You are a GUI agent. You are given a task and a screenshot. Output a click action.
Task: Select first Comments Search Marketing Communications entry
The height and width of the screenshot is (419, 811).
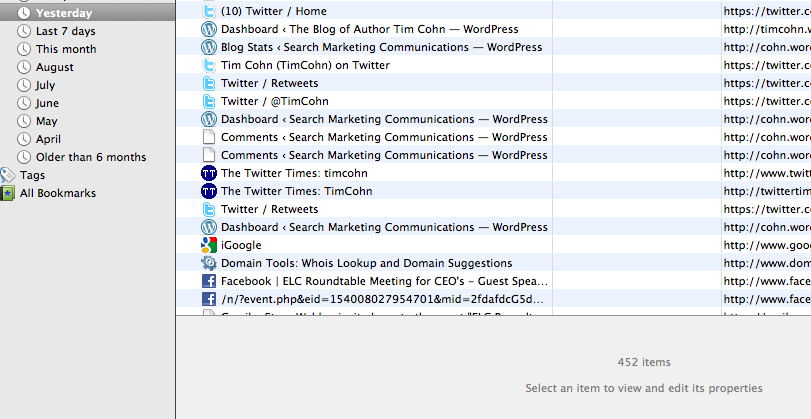[384, 137]
